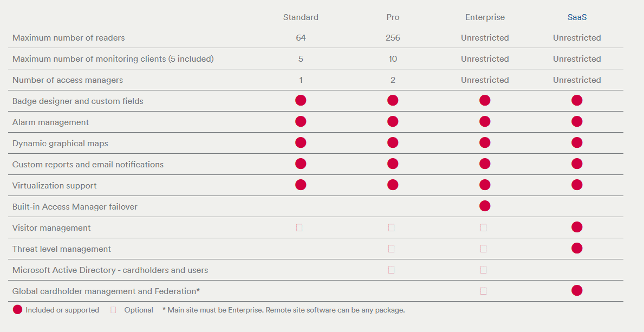Click SaaS Global cardholder management dot
The image size is (644, 332).
point(577,290)
